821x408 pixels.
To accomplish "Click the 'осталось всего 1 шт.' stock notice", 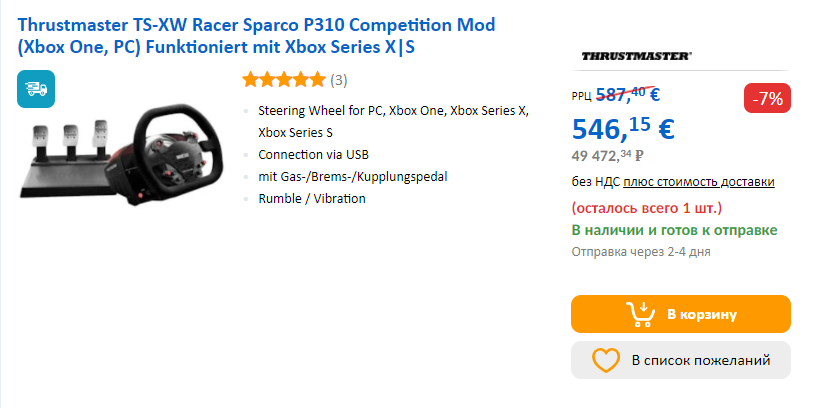I will point(646,208).
